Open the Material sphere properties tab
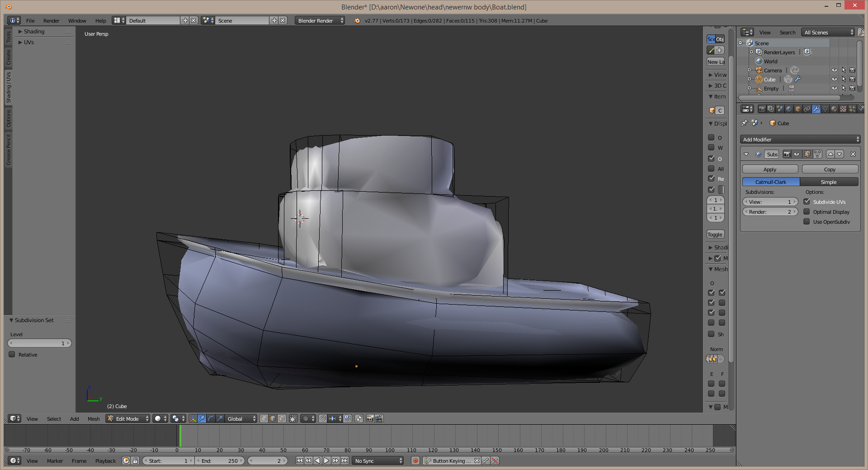Viewport: 868px width, 470px height. [x=834, y=109]
